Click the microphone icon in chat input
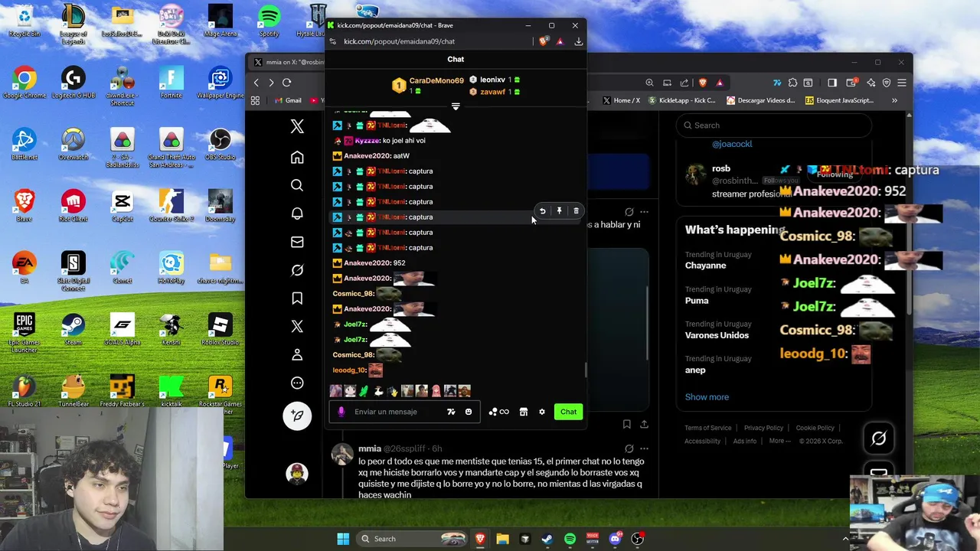The height and width of the screenshot is (551, 980). [341, 412]
